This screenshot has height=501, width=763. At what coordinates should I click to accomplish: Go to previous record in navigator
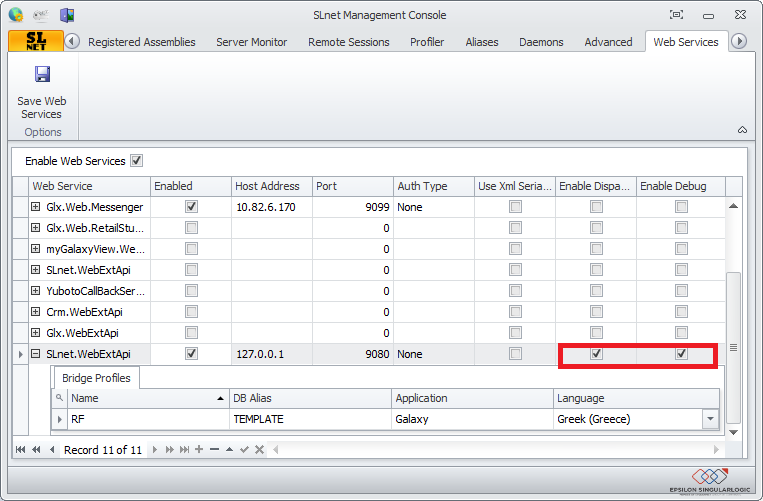tap(52, 449)
